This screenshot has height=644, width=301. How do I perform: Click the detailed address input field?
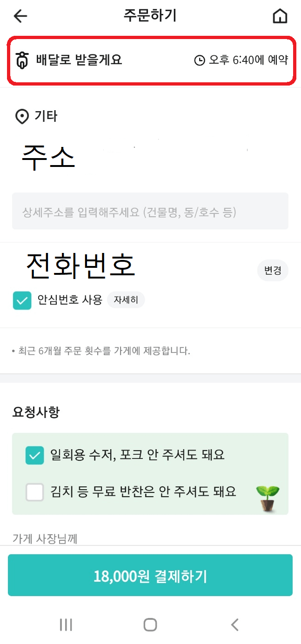150,211
